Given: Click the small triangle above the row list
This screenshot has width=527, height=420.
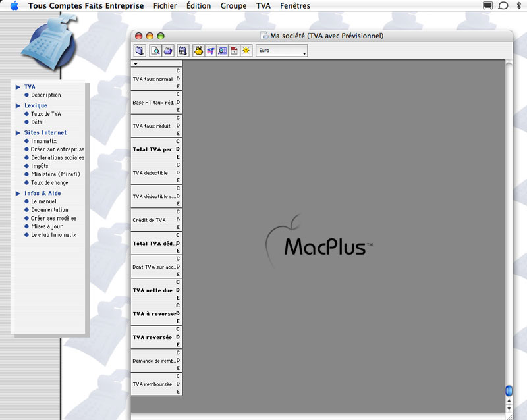Looking at the screenshot, I should coord(136,63).
